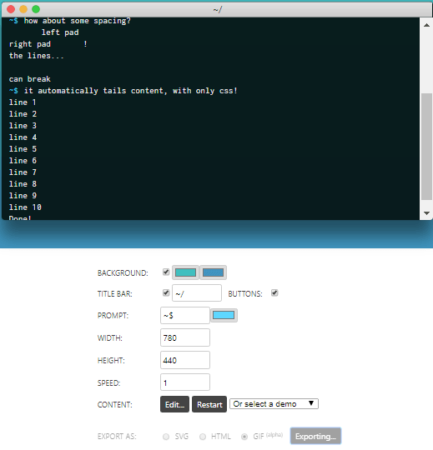Click the Prompt text field containing ~$
This screenshot has height=450, width=433.
coord(185,315)
